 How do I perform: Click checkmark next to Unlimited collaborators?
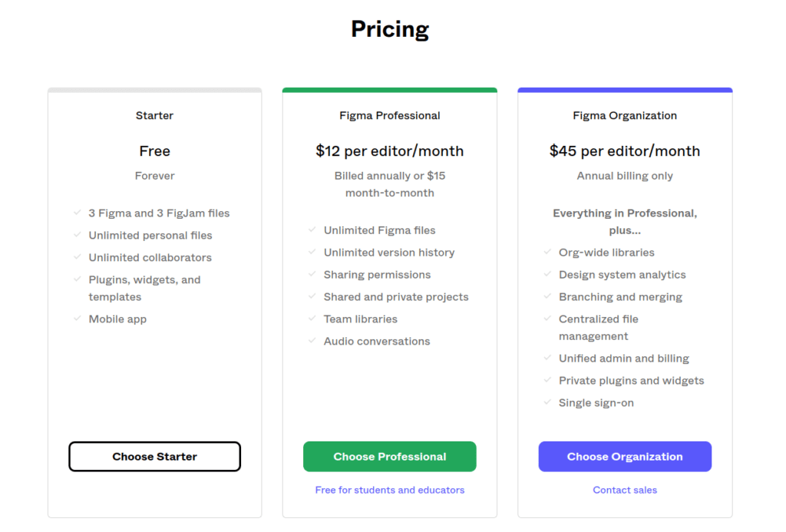[78, 256]
